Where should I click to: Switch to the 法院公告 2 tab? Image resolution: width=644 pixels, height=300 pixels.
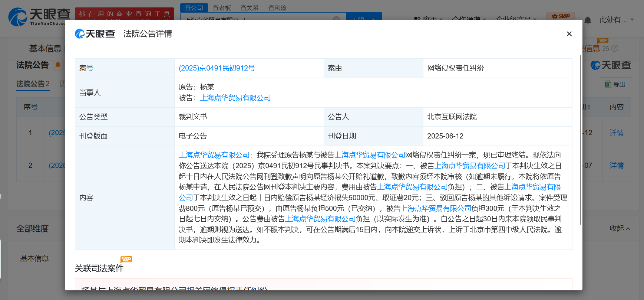(33, 84)
